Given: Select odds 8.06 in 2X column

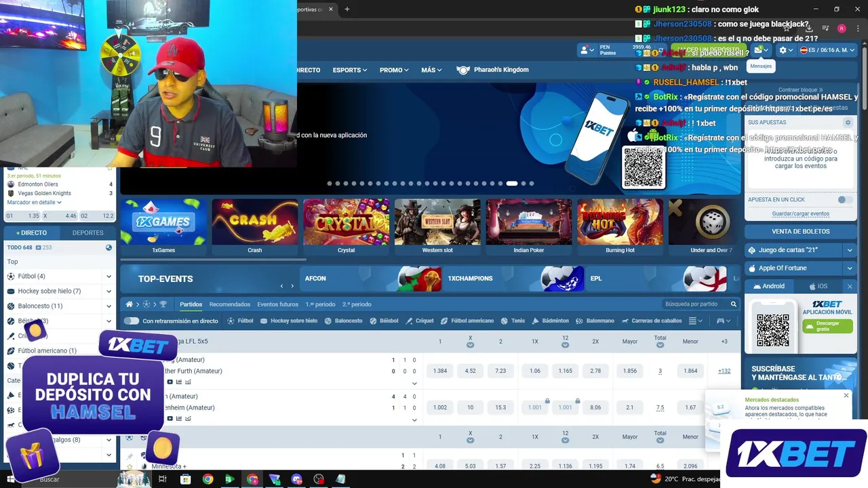Looking at the screenshot, I should click(595, 407).
